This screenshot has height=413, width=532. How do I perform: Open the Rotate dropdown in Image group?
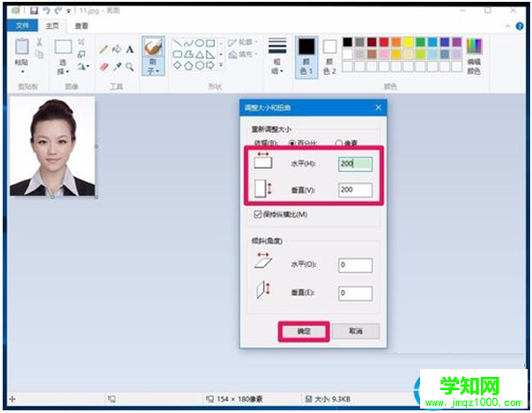tap(83, 66)
